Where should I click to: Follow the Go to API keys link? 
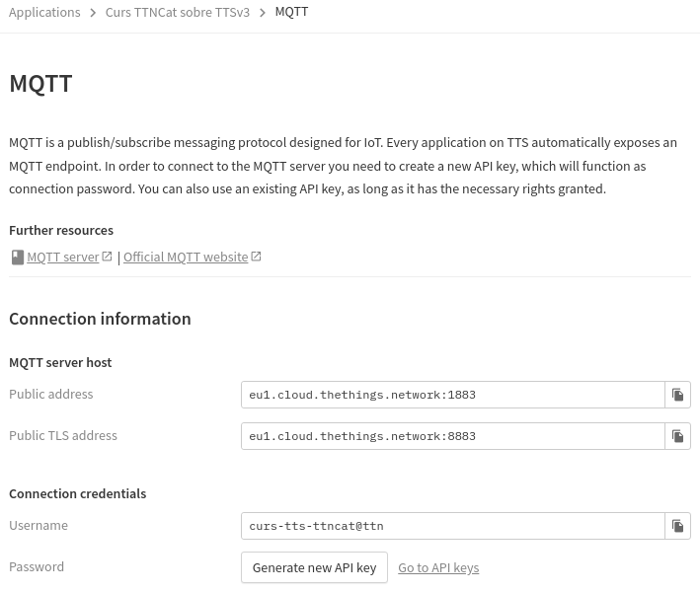pyautogui.click(x=438, y=567)
